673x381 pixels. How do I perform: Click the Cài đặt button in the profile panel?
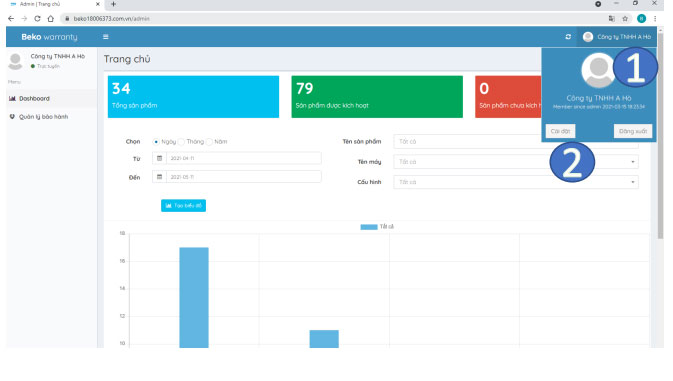tap(561, 131)
